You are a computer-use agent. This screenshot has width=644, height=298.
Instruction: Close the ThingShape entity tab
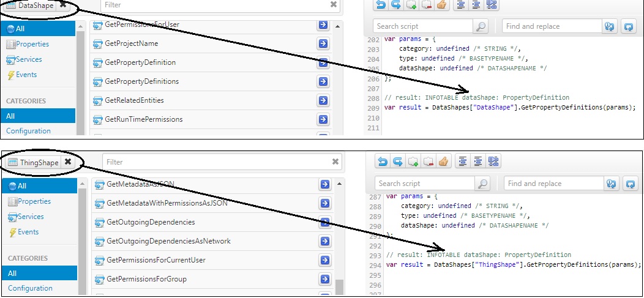[68, 162]
